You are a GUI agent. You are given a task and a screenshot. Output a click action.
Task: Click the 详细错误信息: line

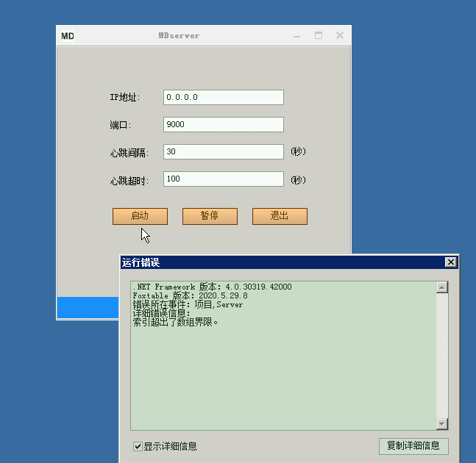162,313
